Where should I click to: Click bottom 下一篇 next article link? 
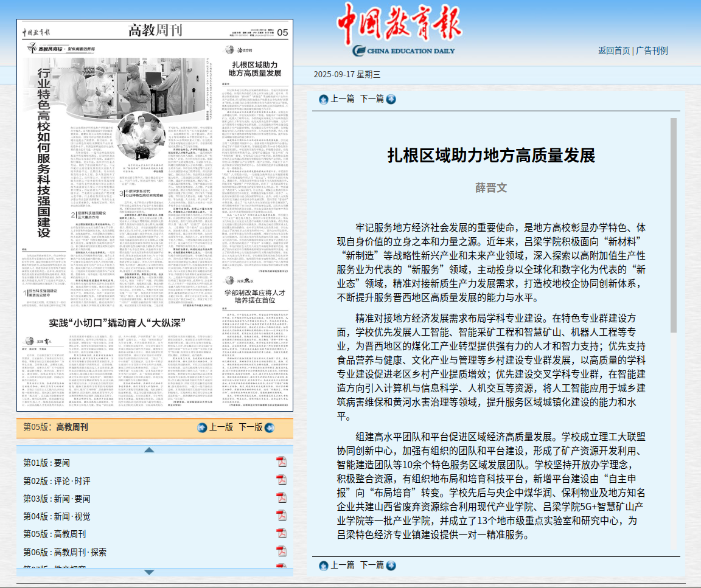(x=372, y=566)
